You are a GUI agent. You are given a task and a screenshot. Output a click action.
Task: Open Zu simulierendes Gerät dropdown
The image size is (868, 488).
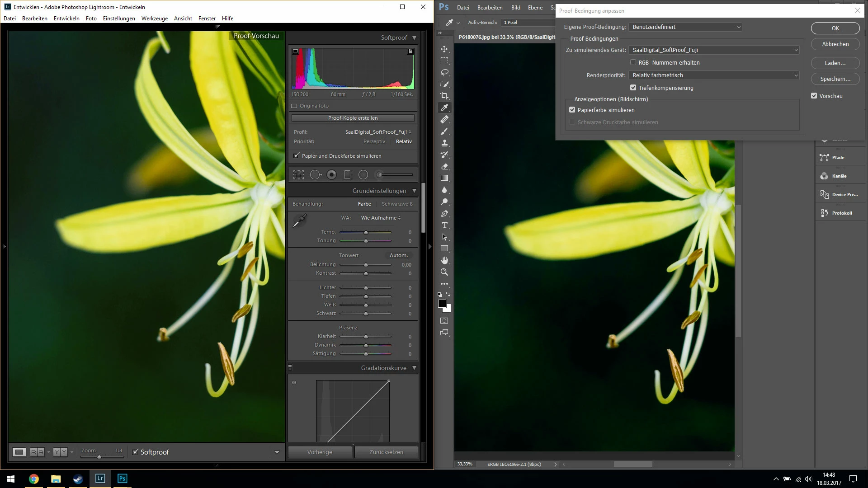pos(713,50)
